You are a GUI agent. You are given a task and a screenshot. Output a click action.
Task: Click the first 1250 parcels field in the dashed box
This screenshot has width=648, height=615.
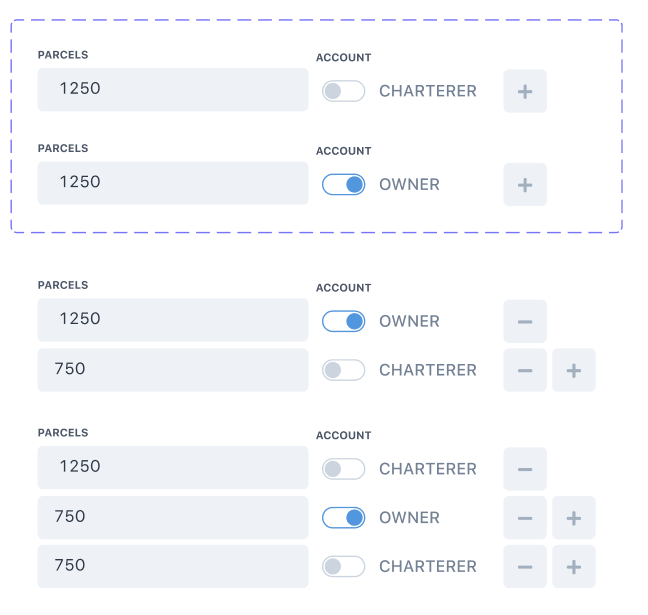pyautogui.click(x=173, y=89)
